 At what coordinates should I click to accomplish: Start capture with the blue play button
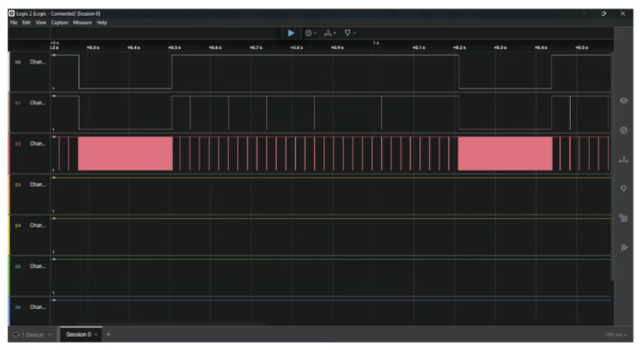click(x=291, y=33)
